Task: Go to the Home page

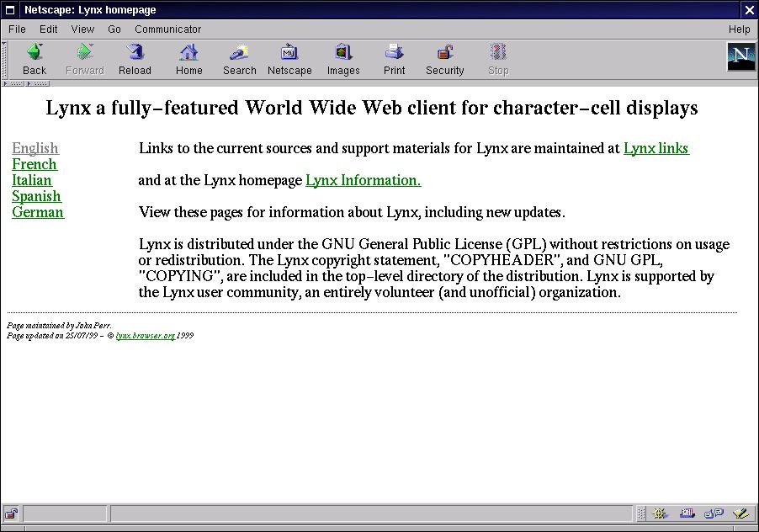Action: 188,60
